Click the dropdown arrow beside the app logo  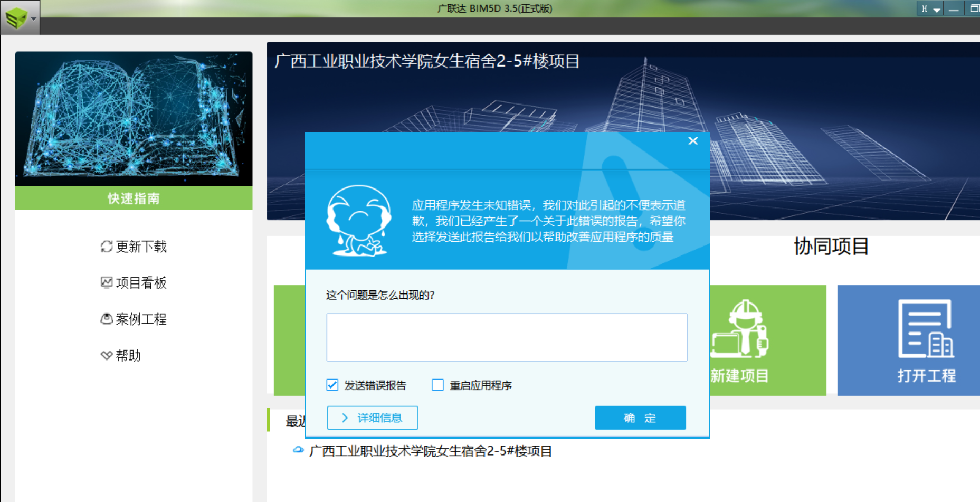[x=33, y=18]
